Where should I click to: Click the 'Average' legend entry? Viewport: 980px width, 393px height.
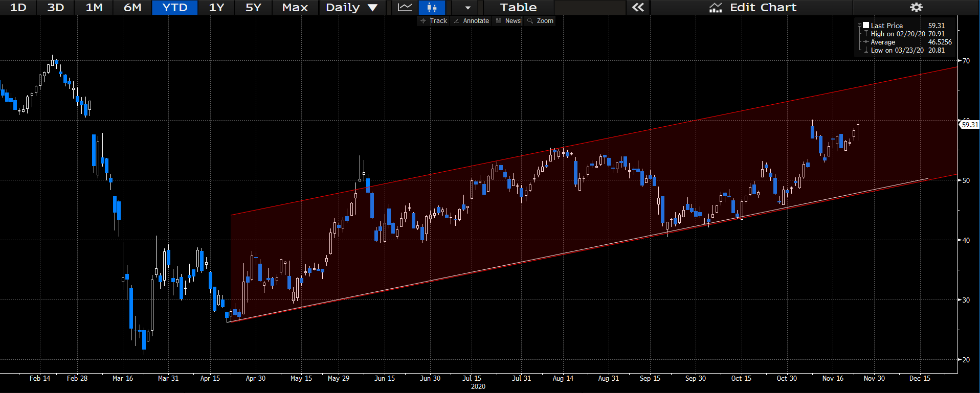[x=883, y=42]
